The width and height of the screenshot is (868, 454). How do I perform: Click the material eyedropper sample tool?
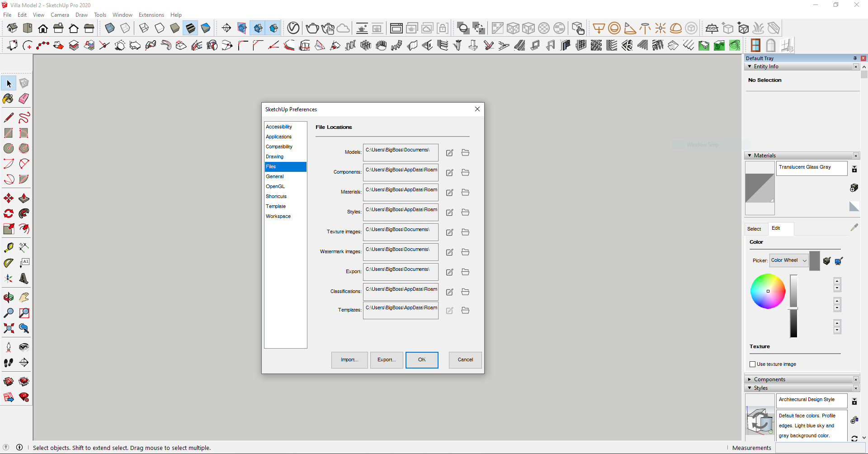[854, 227]
